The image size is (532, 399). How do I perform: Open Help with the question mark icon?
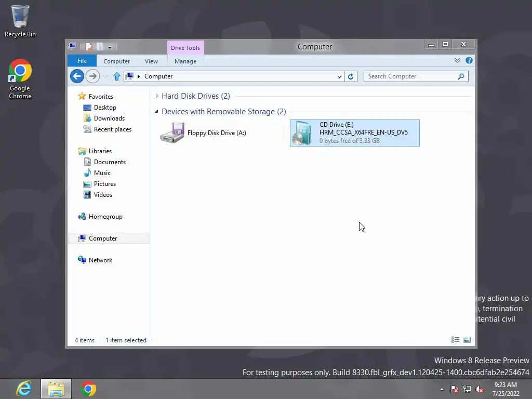tap(469, 60)
